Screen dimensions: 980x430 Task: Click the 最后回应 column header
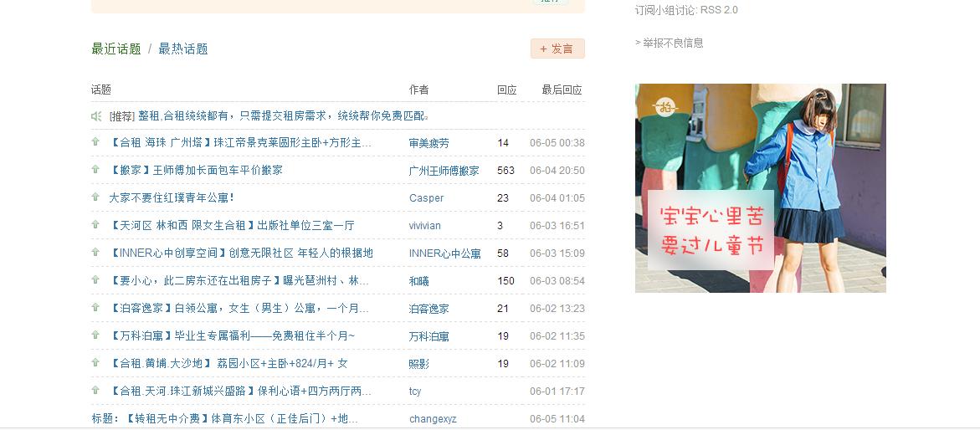[x=562, y=90]
